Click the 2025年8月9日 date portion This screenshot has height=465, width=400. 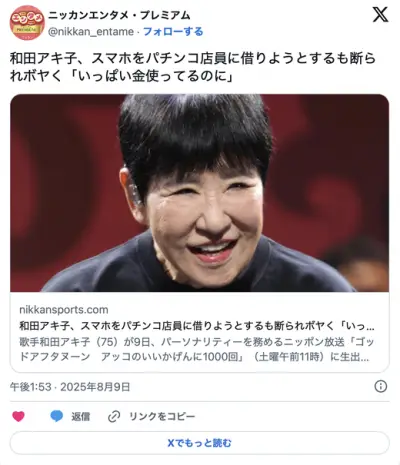coord(95,387)
